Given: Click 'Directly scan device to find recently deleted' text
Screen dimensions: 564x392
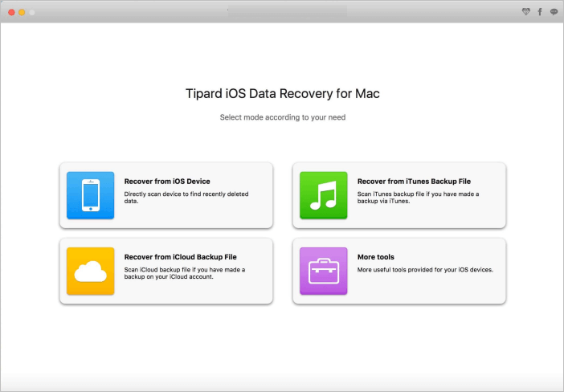Looking at the screenshot, I should [x=186, y=194].
